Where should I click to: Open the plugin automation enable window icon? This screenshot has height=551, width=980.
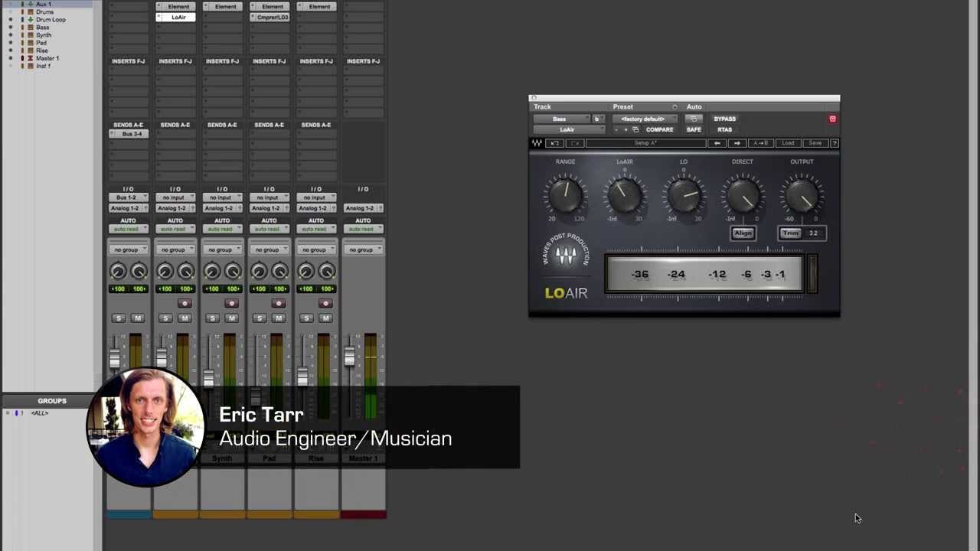click(694, 119)
